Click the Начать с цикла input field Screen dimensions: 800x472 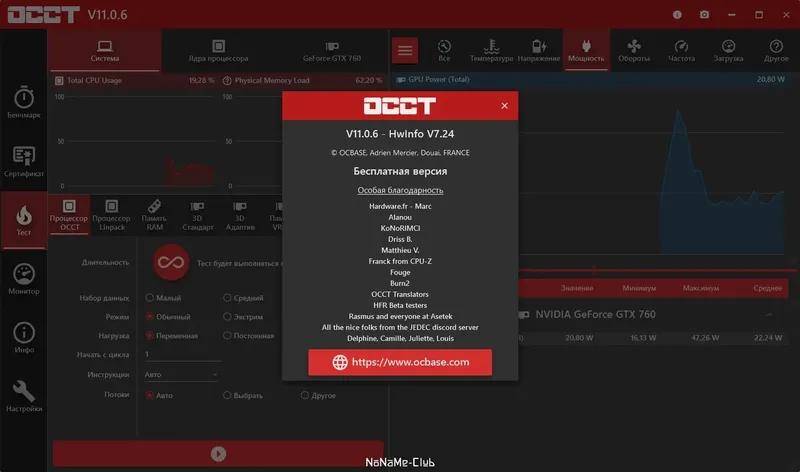[x=182, y=354]
